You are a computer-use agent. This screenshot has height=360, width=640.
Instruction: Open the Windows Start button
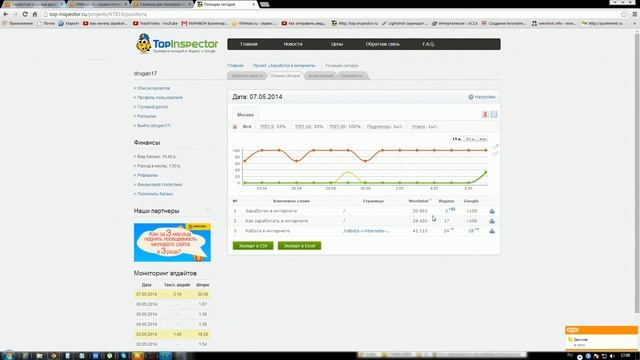tap(8, 356)
